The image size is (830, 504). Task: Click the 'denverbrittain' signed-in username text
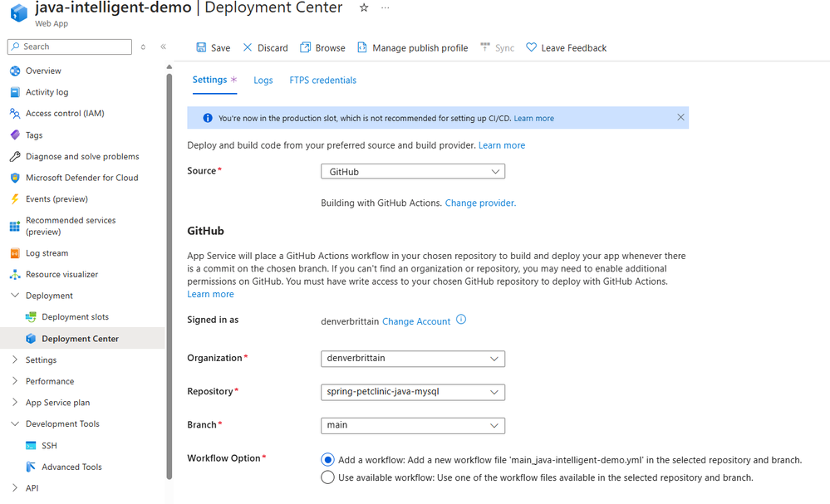coord(350,321)
